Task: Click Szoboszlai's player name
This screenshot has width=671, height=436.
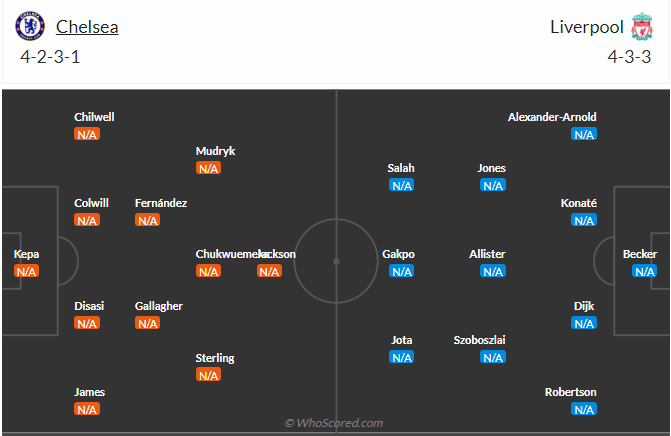Action: [479, 340]
